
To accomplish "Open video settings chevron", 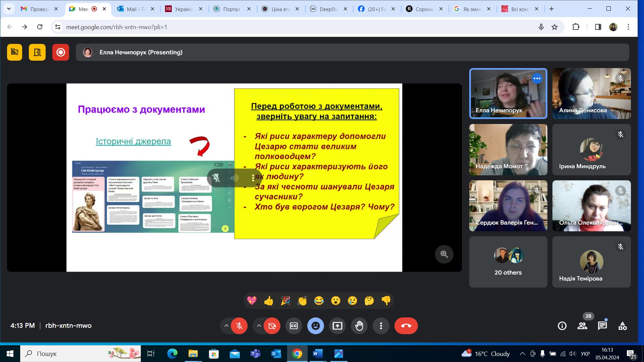I will coord(259,326).
